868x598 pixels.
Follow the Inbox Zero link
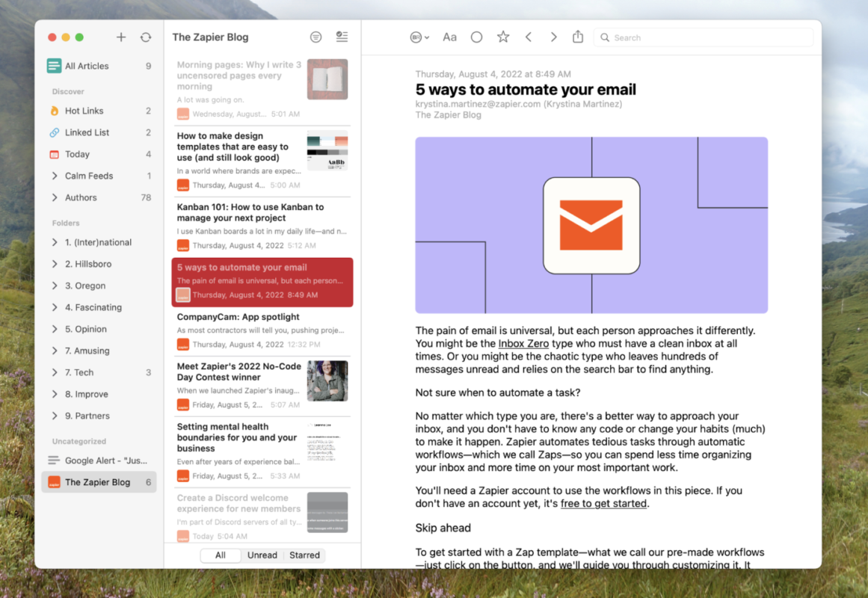[523, 343]
